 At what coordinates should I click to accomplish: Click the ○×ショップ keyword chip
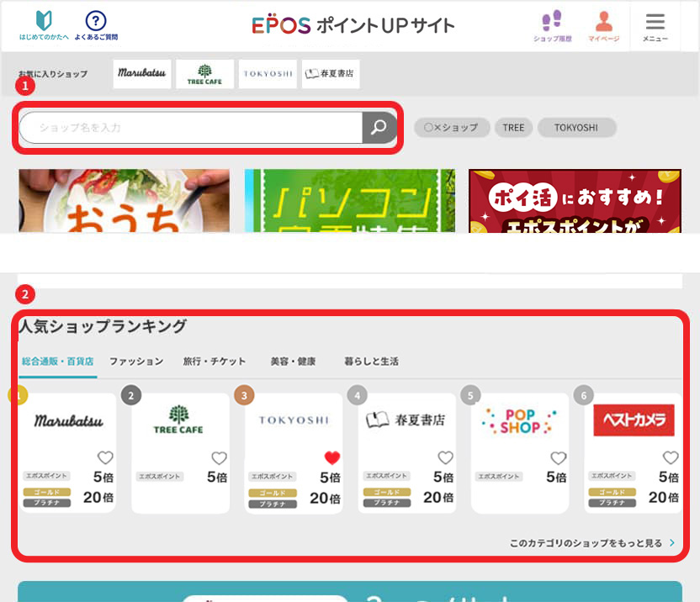click(450, 128)
